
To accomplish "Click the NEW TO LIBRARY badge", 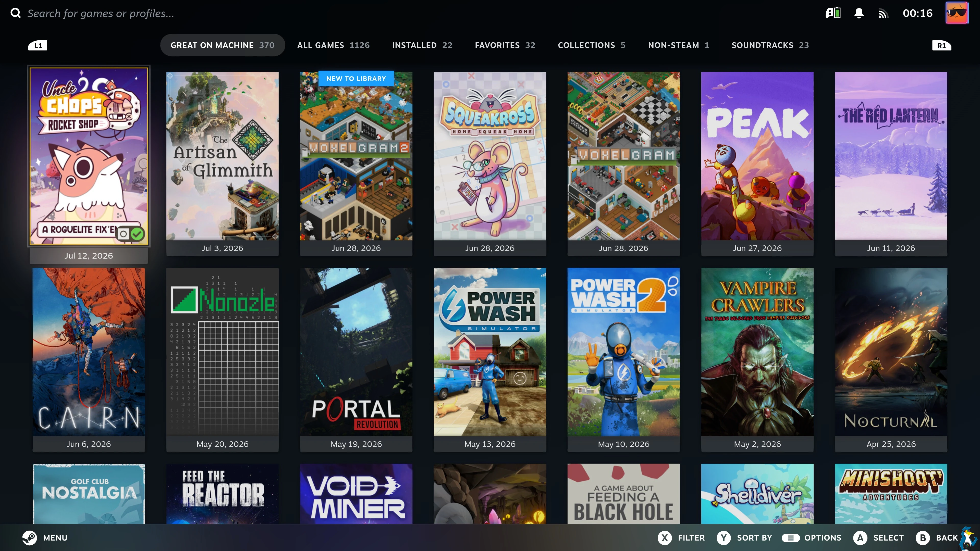I will click(356, 78).
